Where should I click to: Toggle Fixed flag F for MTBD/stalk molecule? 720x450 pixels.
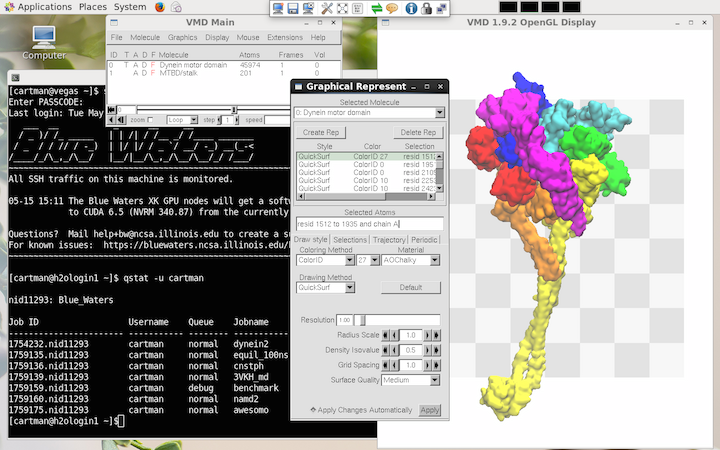153,73
